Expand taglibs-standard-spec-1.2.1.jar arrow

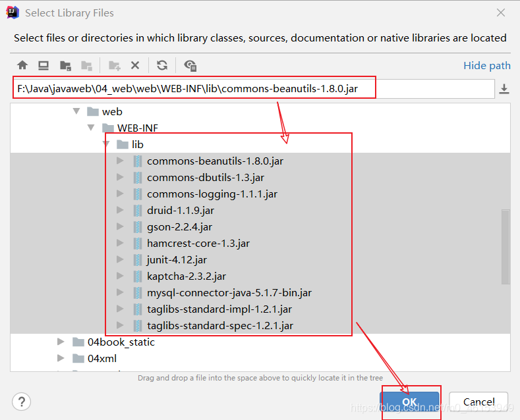point(120,325)
